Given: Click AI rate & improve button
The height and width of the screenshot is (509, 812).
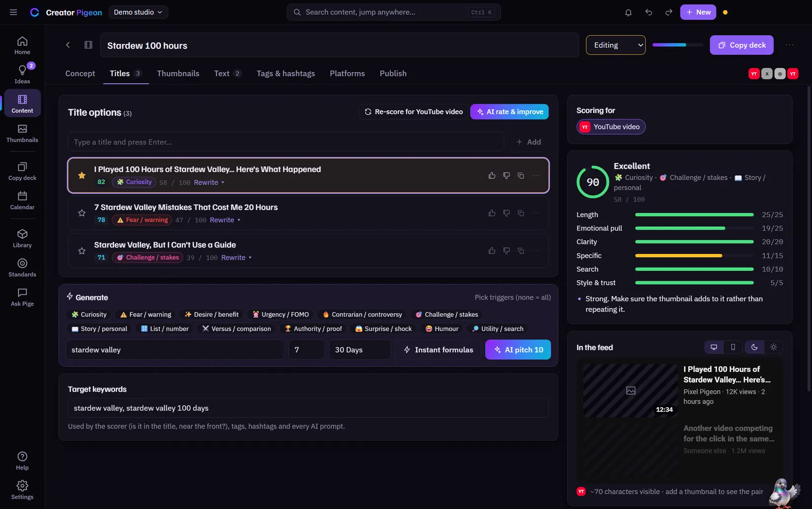Looking at the screenshot, I should 510,112.
